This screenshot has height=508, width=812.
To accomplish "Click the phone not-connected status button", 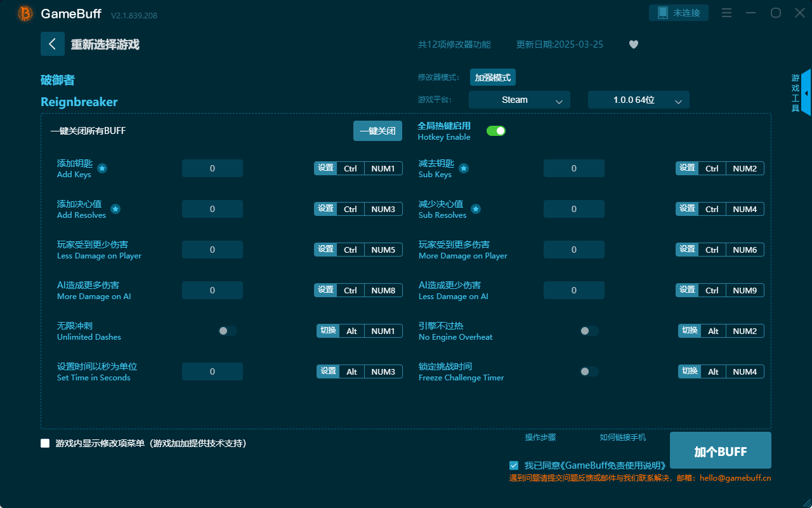I will click(679, 13).
